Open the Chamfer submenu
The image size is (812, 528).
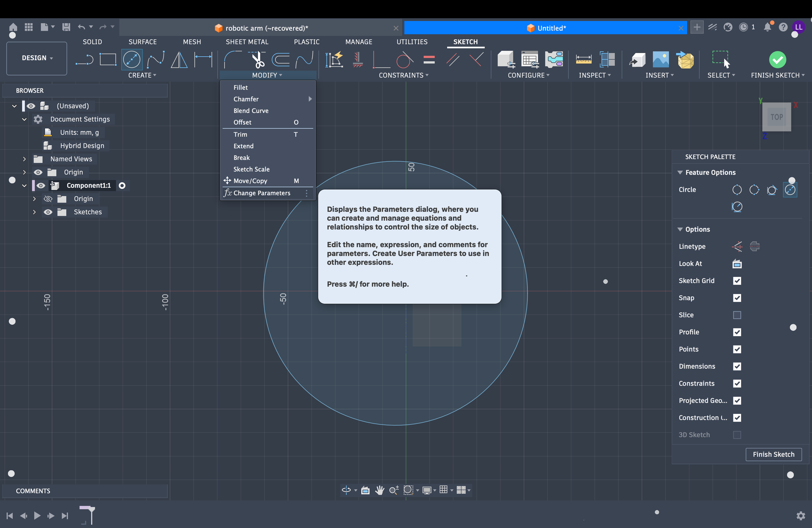pos(268,99)
